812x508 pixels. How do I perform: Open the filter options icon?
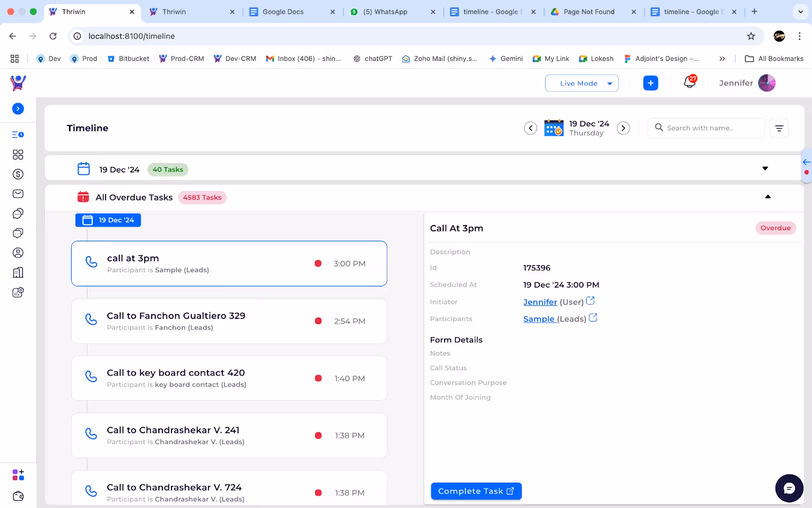point(779,129)
